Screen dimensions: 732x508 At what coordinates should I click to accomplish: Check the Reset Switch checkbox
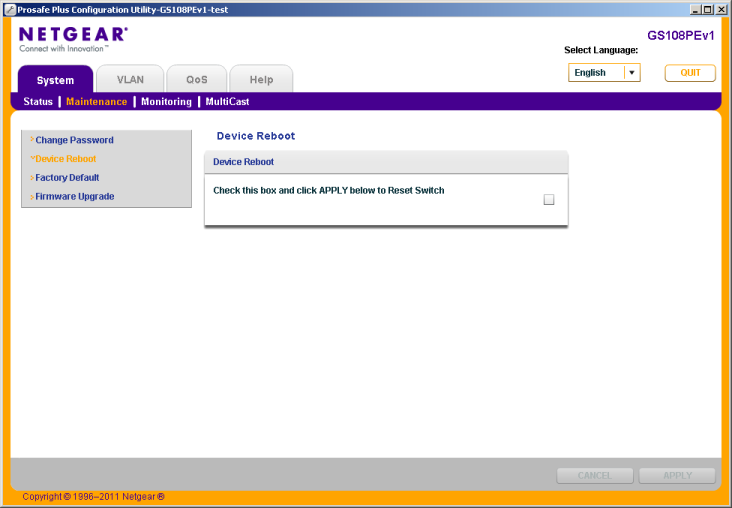click(x=549, y=200)
